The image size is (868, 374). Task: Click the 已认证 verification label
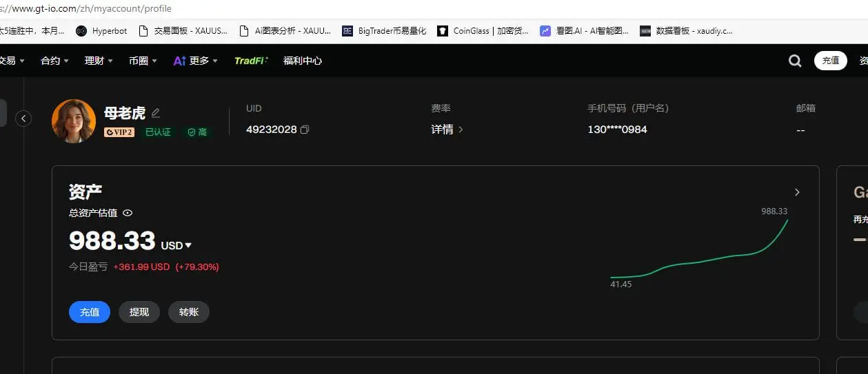pos(158,132)
